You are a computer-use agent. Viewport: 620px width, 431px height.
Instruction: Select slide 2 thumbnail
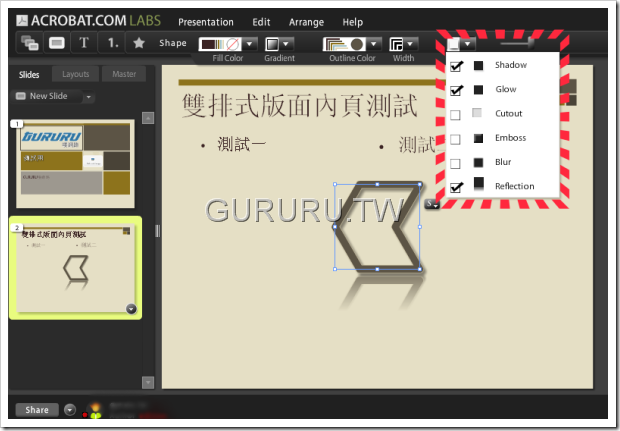[x=76, y=268]
